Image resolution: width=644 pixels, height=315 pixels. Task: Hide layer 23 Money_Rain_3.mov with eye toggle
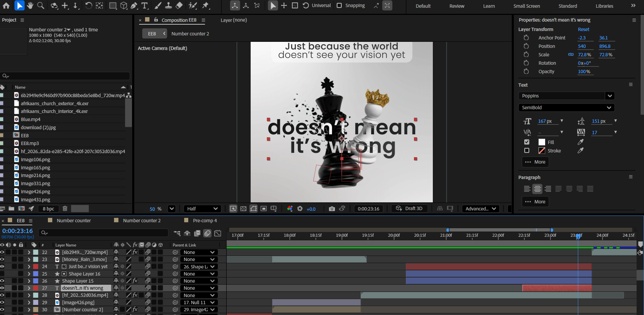[2, 259]
